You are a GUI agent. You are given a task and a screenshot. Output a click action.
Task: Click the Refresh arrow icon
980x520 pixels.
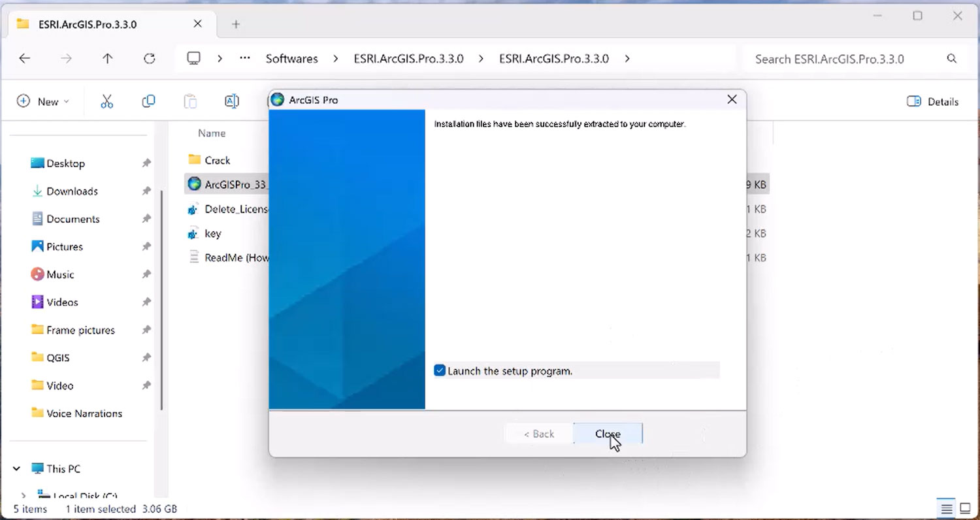pyautogui.click(x=150, y=59)
